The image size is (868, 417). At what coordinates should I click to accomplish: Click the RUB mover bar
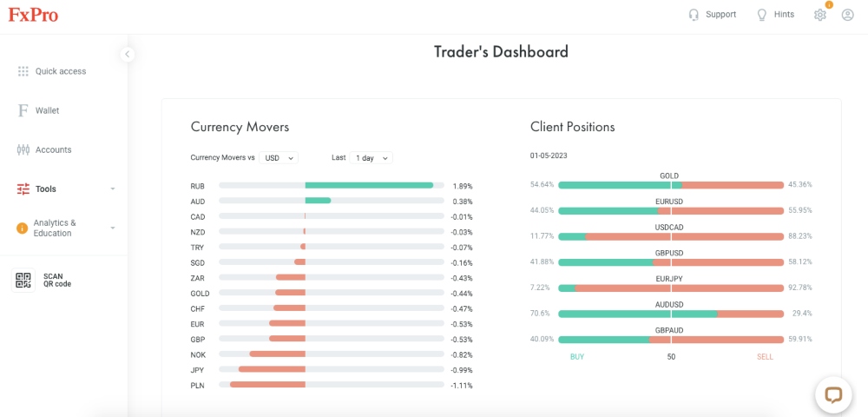tap(331, 186)
